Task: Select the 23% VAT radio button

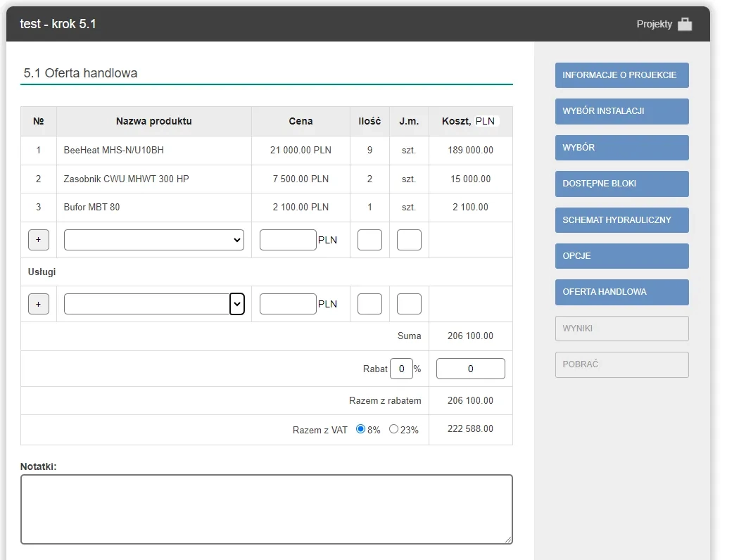Action: point(393,429)
